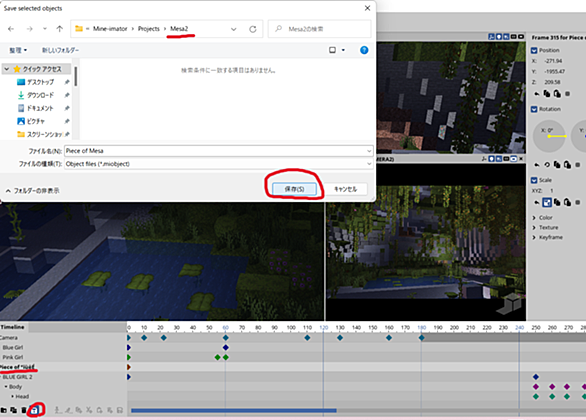This screenshot has width=586, height=420.
Task: Reset the Position values with the arrow icon
Action: coord(537,94)
